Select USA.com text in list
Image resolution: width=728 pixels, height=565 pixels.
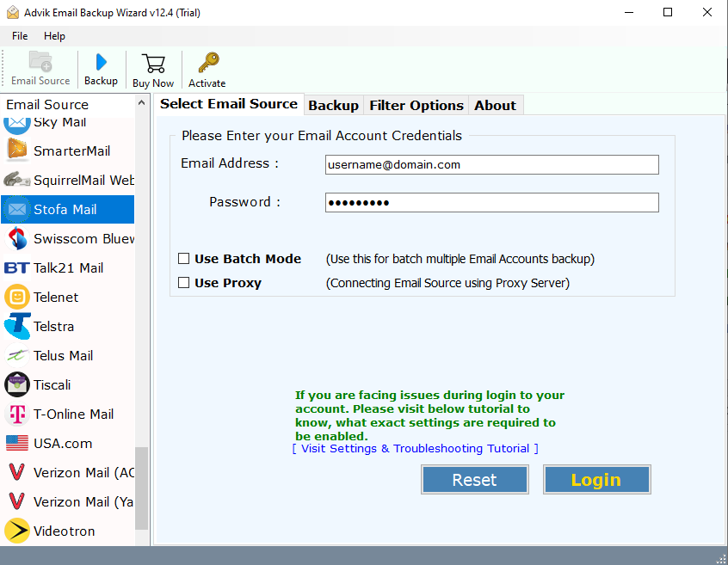pos(63,443)
